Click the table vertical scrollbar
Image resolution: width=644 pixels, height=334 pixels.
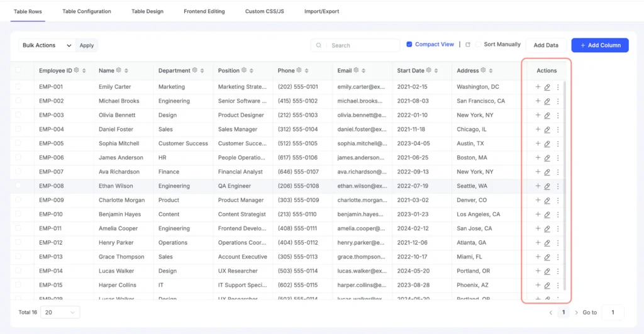click(x=565, y=185)
